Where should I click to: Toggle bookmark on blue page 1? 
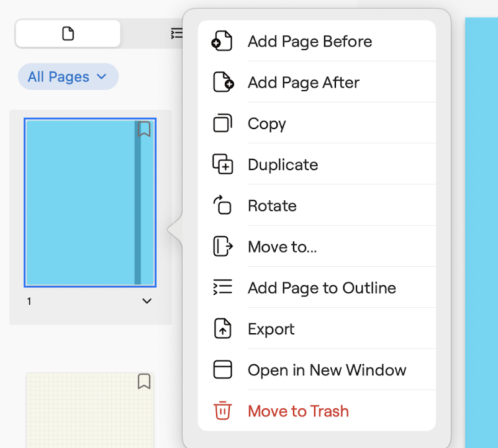[x=144, y=129]
